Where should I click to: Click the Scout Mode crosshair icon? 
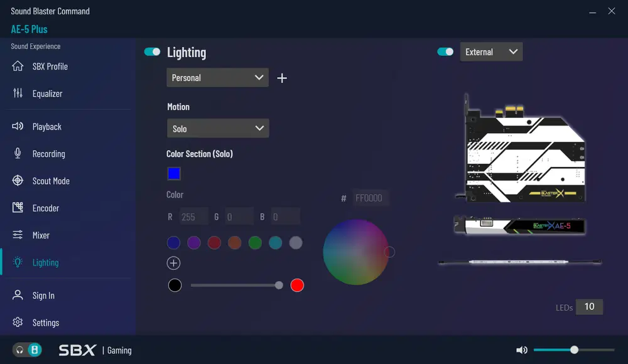(18, 181)
